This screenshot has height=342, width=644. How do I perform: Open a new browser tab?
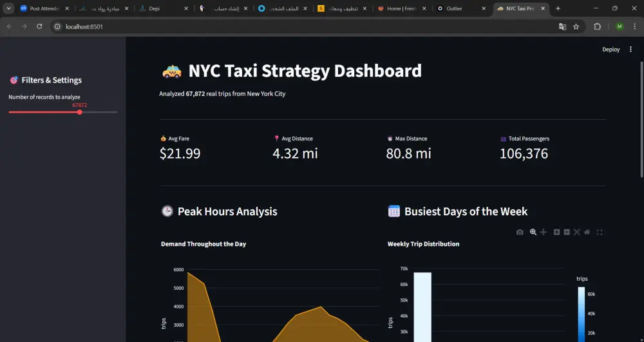[558, 8]
